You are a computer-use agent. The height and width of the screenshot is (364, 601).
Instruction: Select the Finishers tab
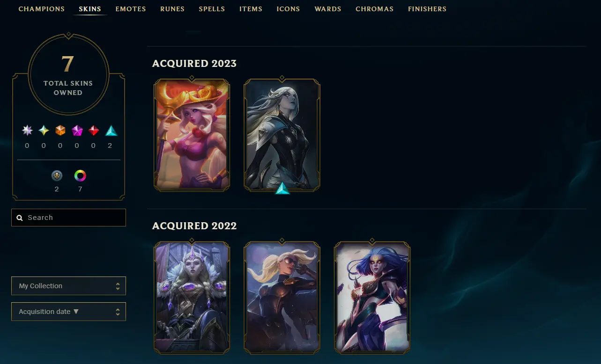pos(427,9)
